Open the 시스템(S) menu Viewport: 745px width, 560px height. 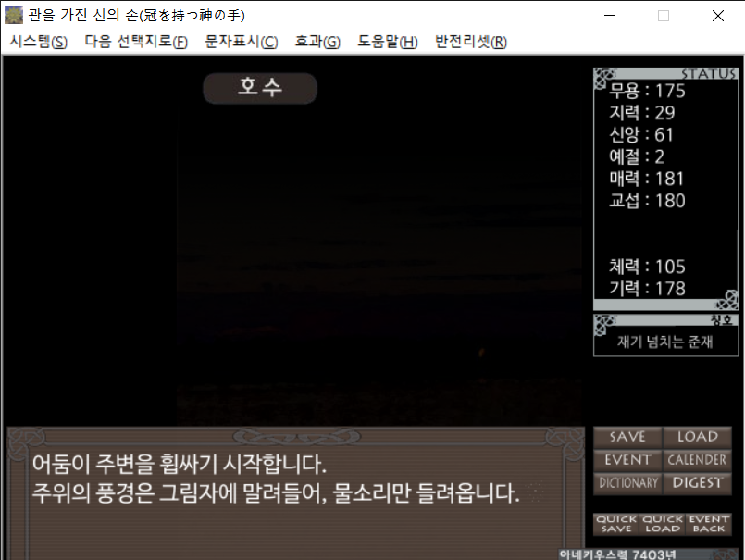39,42
